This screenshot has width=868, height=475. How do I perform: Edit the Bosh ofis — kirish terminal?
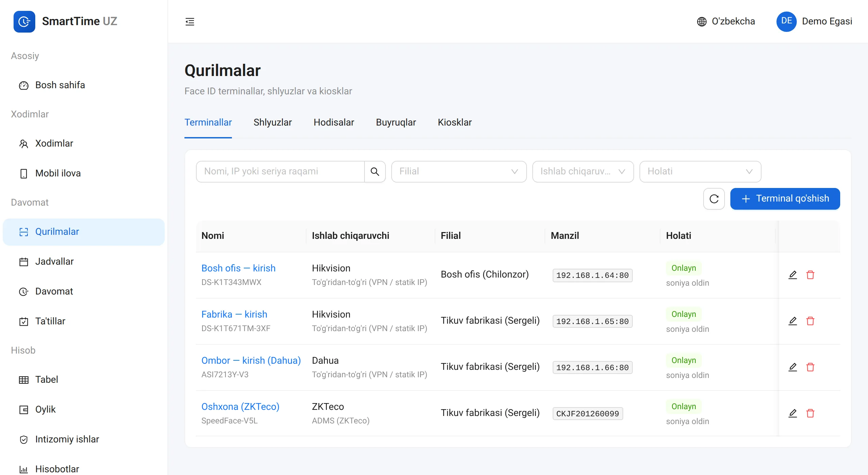792,275
